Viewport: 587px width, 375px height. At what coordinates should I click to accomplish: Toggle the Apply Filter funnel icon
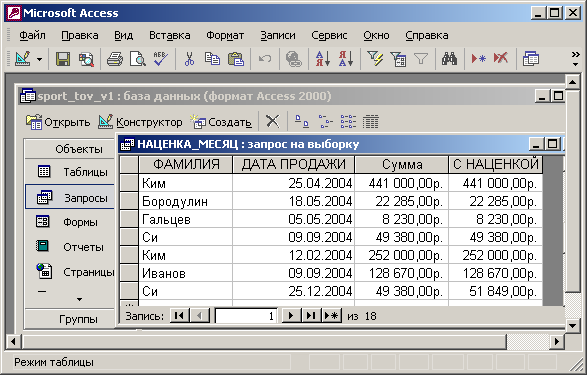coord(421,59)
